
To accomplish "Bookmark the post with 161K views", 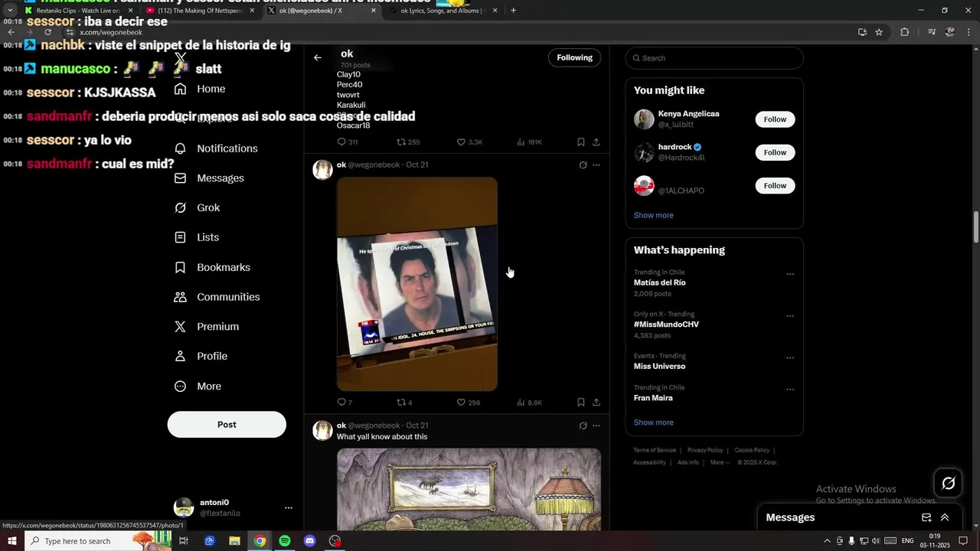I will pyautogui.click(x=581, y=142).
